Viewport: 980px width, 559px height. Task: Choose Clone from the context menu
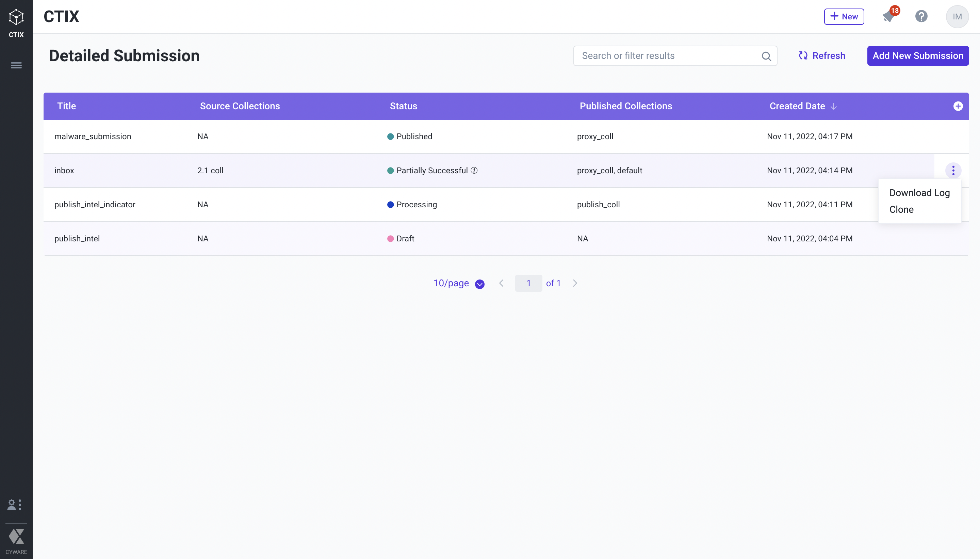901,210
